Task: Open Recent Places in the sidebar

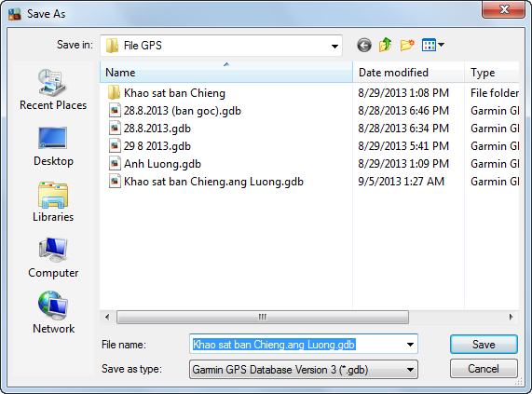Action: (53, 89)
